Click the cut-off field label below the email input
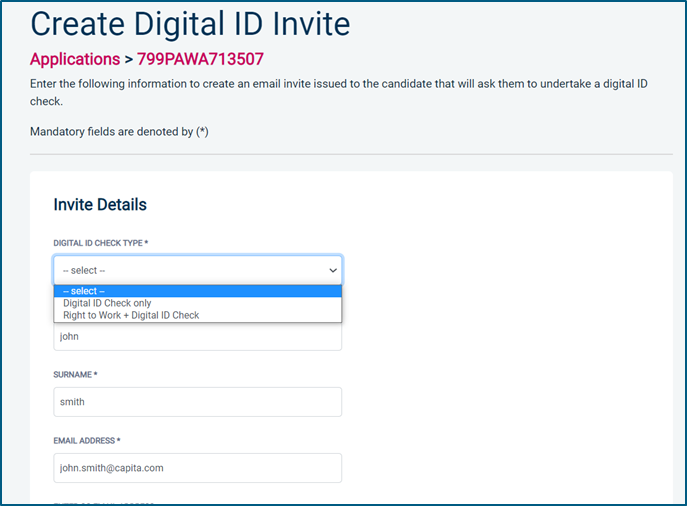Screen dimensions: 687x506 click(105, 502)
